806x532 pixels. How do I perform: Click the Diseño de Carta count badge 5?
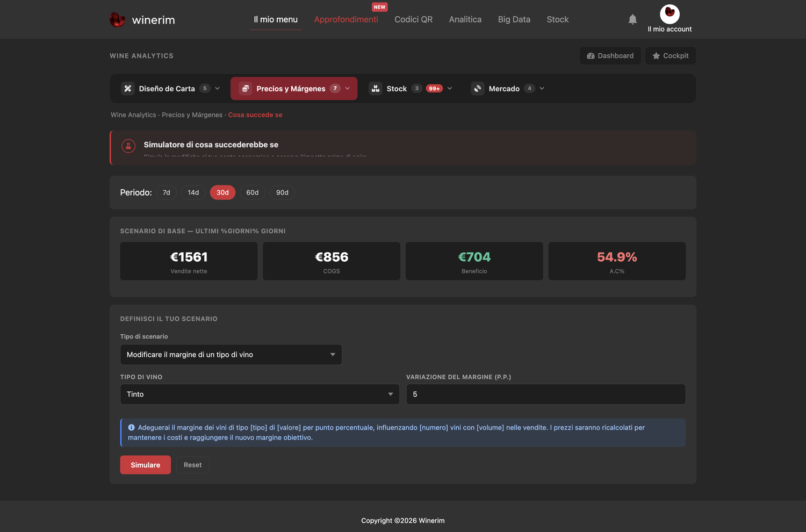coord(205,89)
